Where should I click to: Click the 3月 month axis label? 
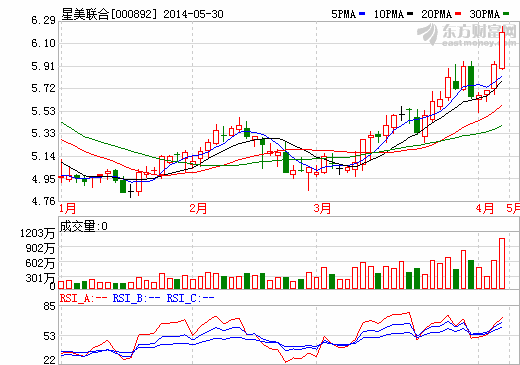click(x=322, y=209)
